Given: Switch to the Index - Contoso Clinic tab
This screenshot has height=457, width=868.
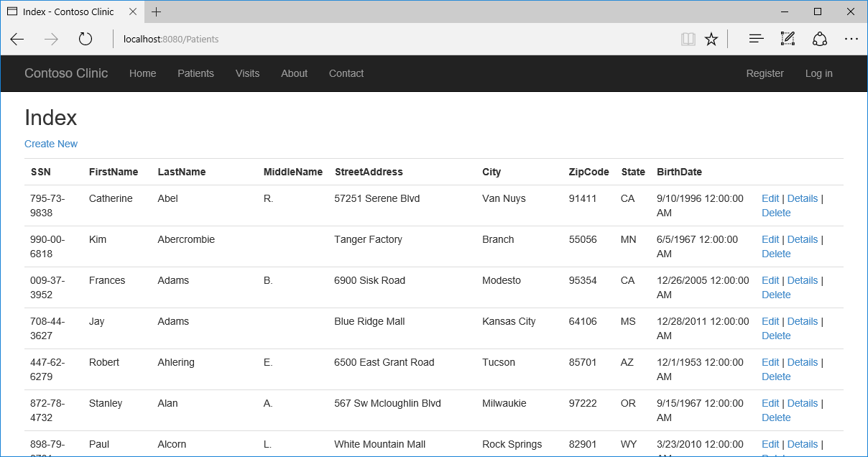Looking at the screenshot, I should [68, 11].
